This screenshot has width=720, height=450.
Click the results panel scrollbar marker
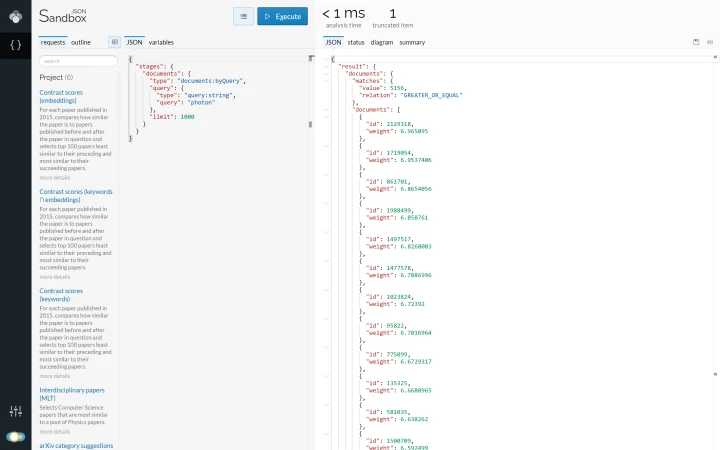pyautogui.click(x=715, y=374)
